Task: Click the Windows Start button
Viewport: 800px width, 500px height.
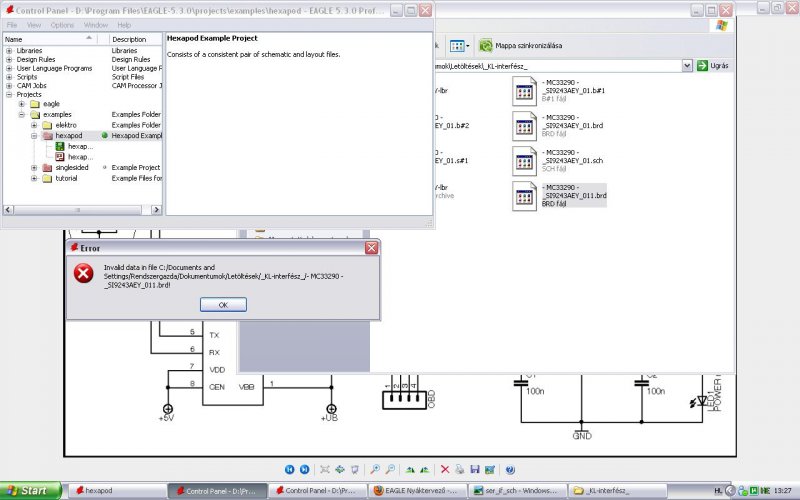Action: [x=31, y=490]
